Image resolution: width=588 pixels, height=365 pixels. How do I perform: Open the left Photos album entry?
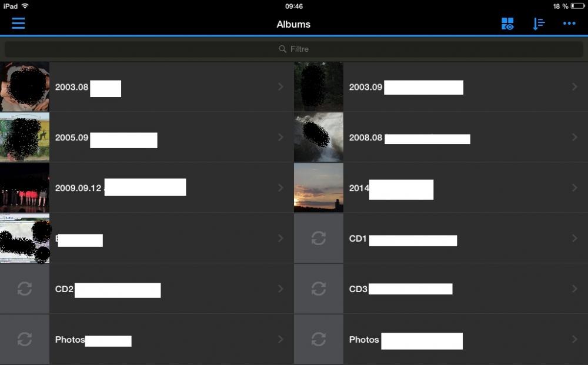pyautogui.click(x=146, y=340)
